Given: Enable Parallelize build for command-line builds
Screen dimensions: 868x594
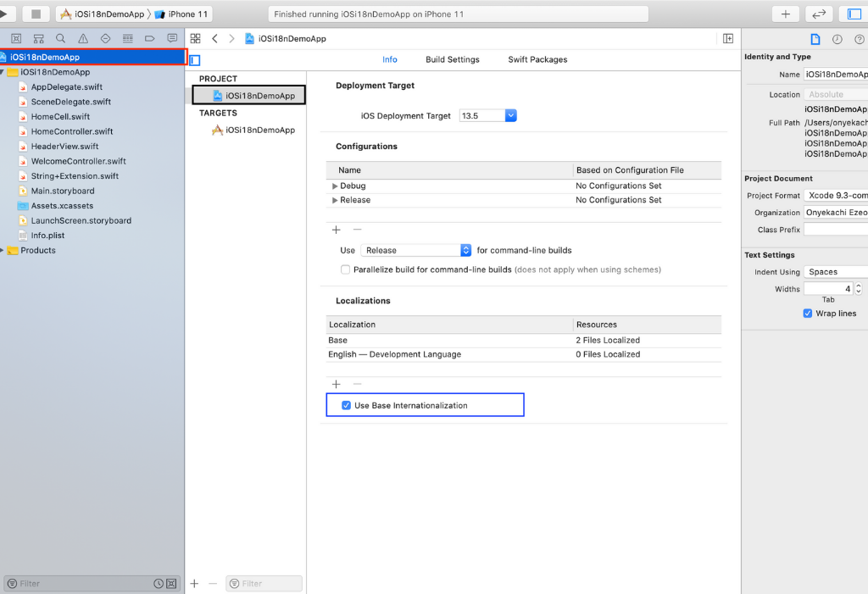Looking at the screenshot, I should pos(346,269).
